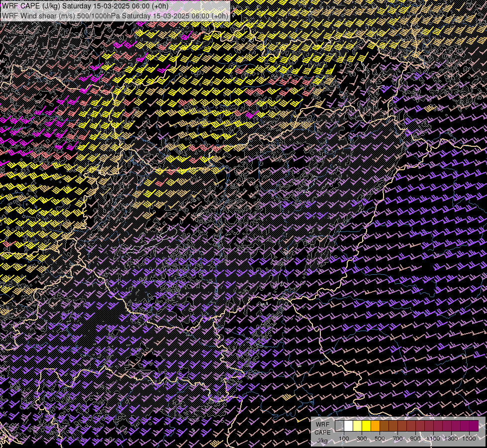Click the J/kg unit label in legend
The height and width of the screenshot is (448, 487).
point(322,441)
